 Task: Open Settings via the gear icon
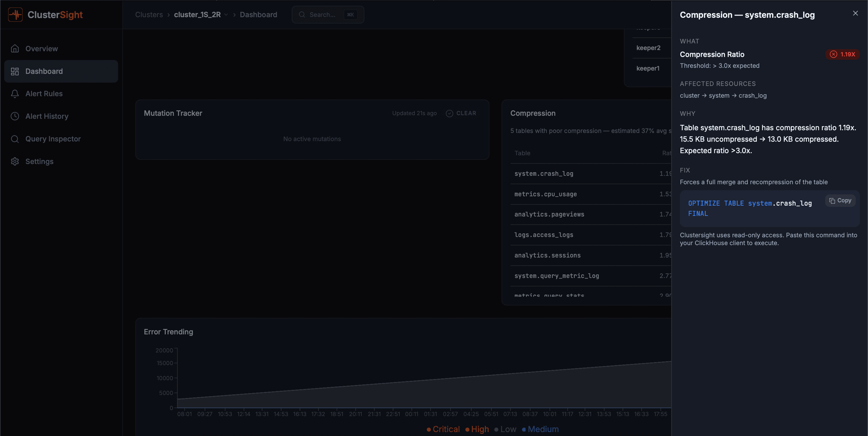15,161
